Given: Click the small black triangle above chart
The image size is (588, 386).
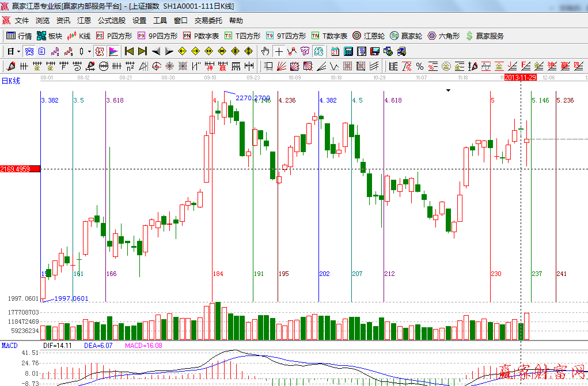Looking at the screenshot, I should (x=448, y=90).
